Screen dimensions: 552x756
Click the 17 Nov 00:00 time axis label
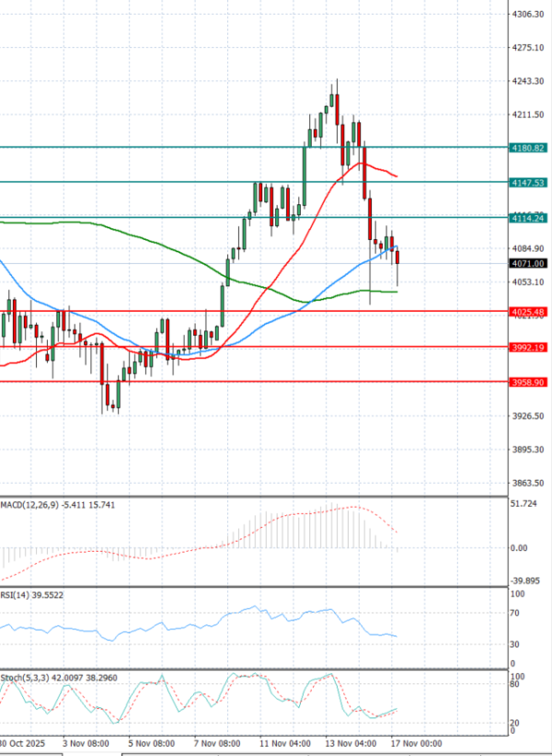point(416,742)
